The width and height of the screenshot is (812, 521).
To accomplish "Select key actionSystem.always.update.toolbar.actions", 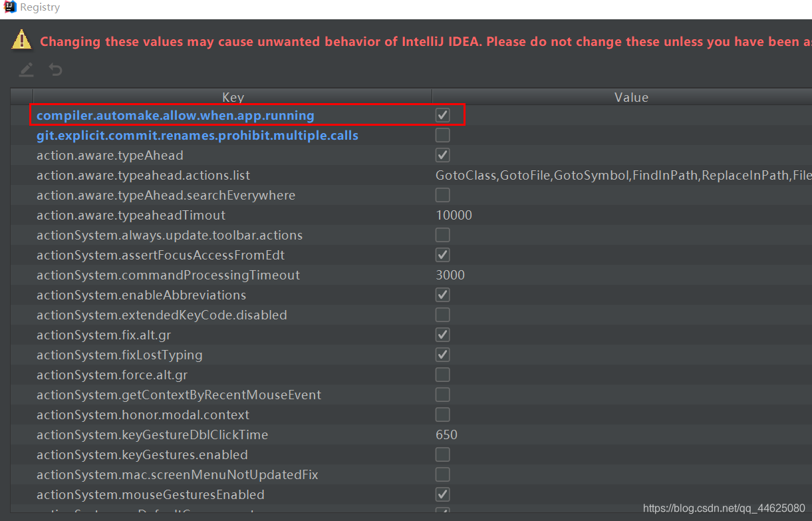I will [x=170, y=235].
